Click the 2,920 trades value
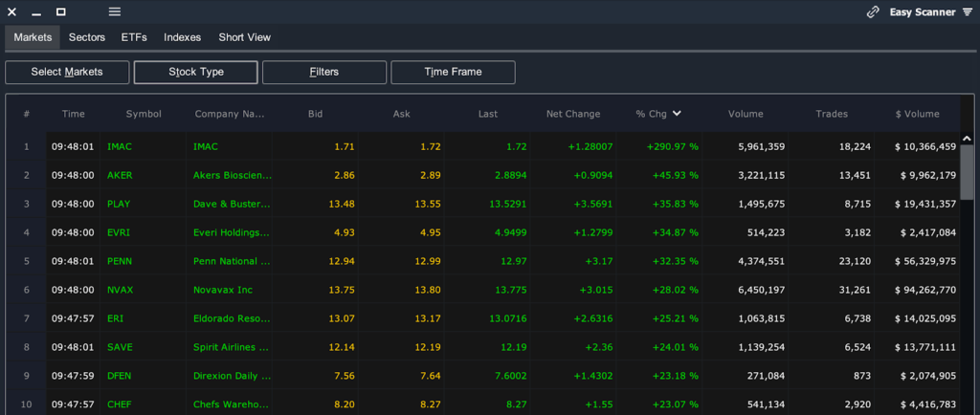 (x=858, y=404)
